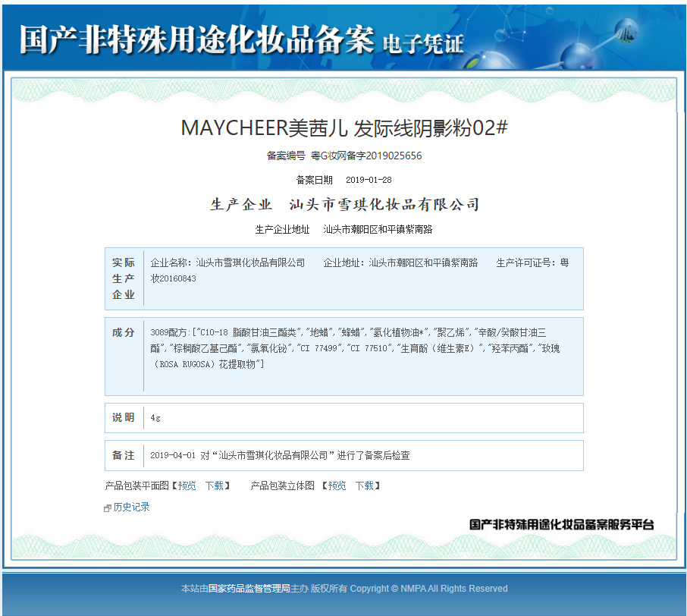687x616 pixels.
Task: Click the 成分 ingredients row label
Action: click(124, 332)
